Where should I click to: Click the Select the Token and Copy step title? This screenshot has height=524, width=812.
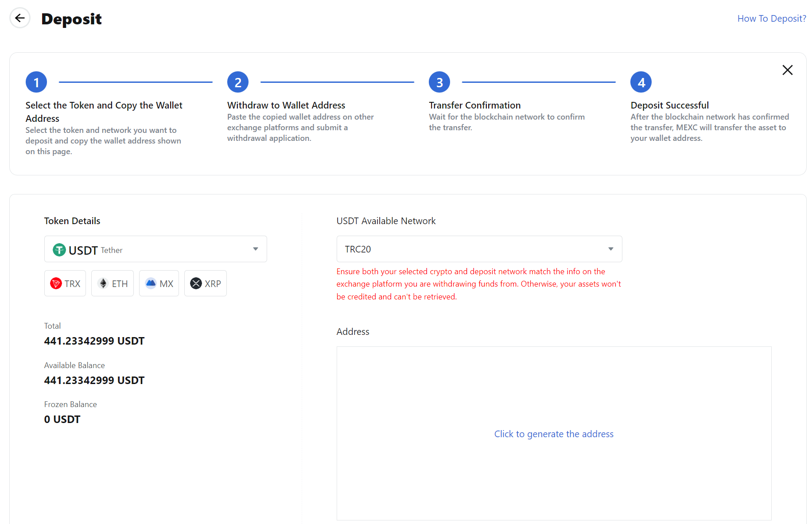pos(104,112)
